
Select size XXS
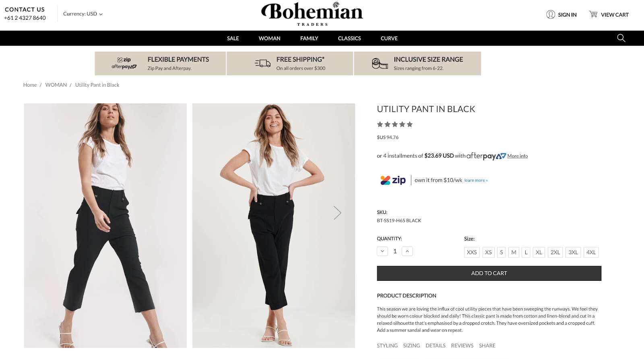471,252
